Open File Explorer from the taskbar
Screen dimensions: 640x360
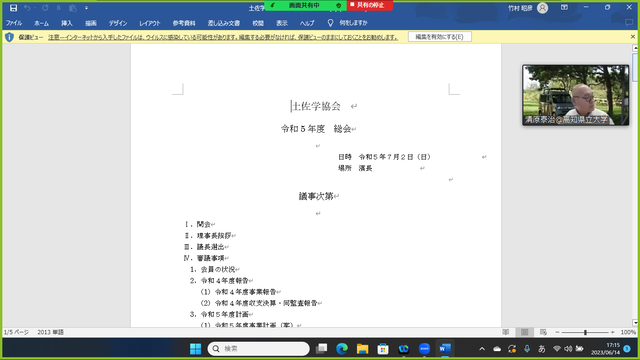362,349
